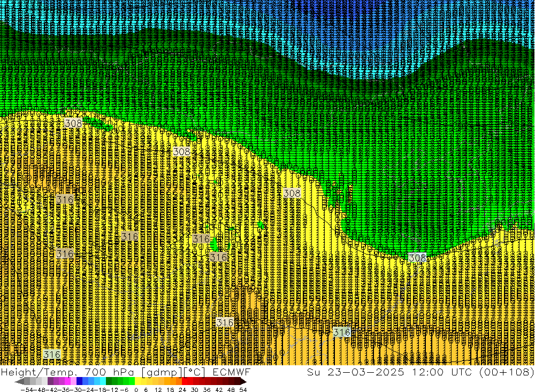Click the legend value "36"

click(207, 390)
